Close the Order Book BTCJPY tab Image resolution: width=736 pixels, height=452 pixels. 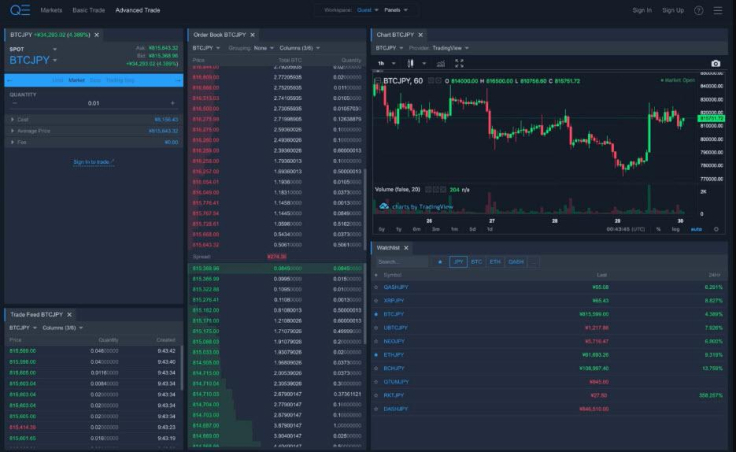tap(253, 35)
